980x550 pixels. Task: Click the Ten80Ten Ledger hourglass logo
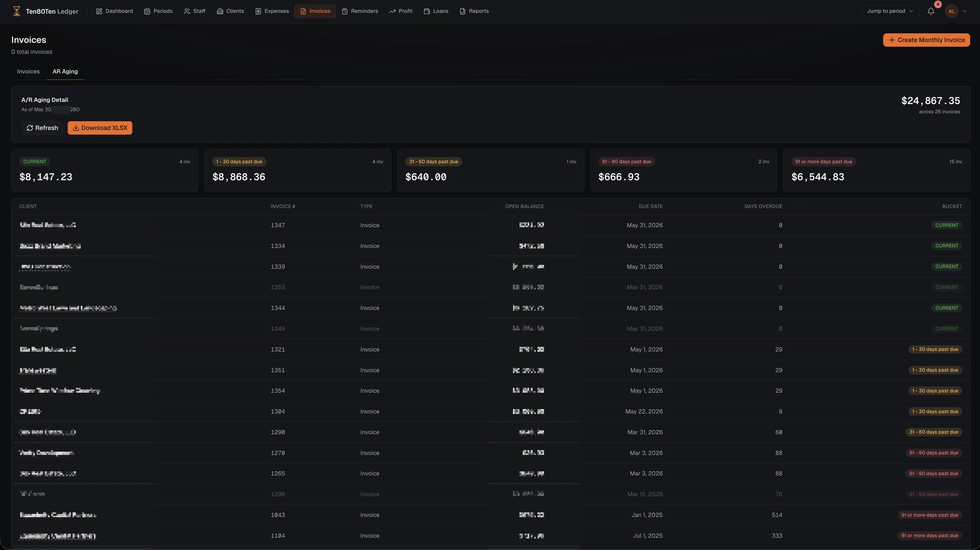[x=17, y=11]
